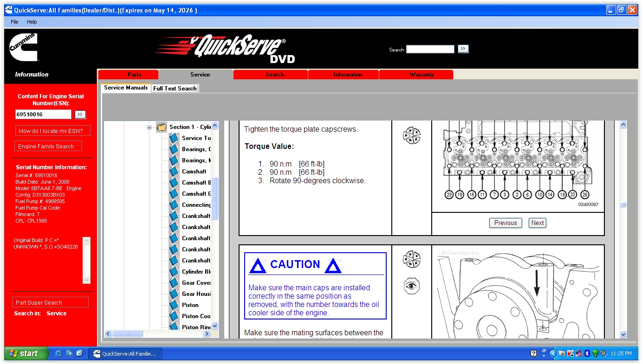Select the Cylinder Bl tree item
The width and height of the screenshot is (642, 364).
196,272
